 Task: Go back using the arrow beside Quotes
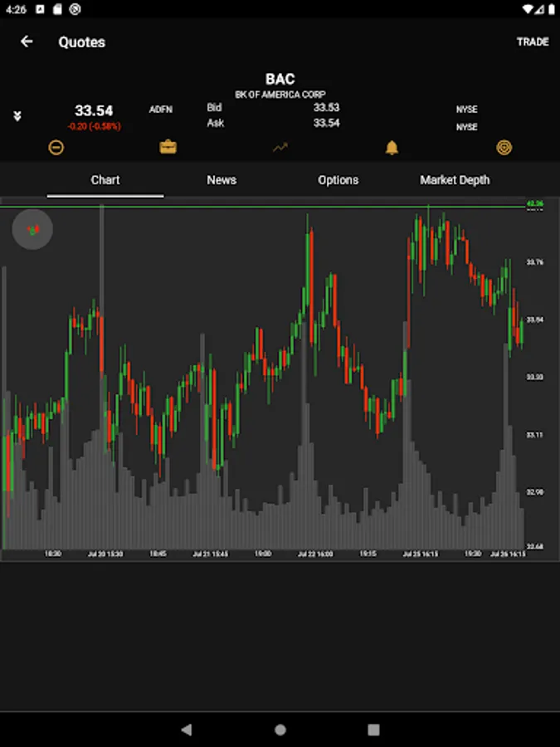(27, 41)
